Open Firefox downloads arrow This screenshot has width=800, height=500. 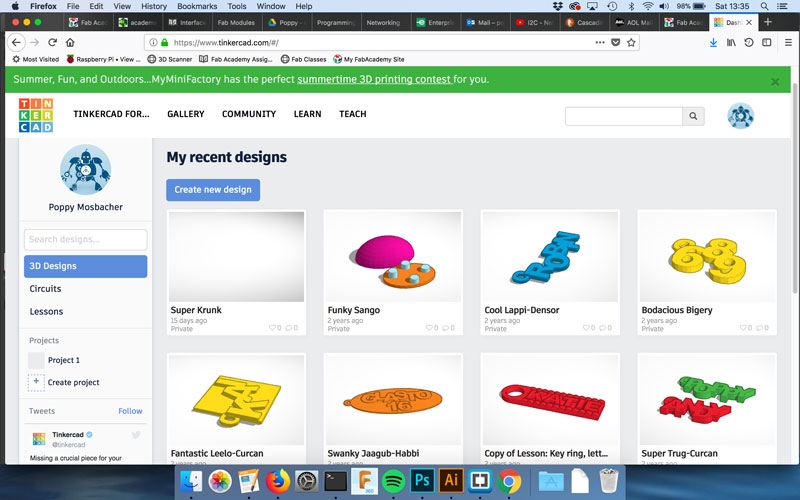(x=713, y=42)
